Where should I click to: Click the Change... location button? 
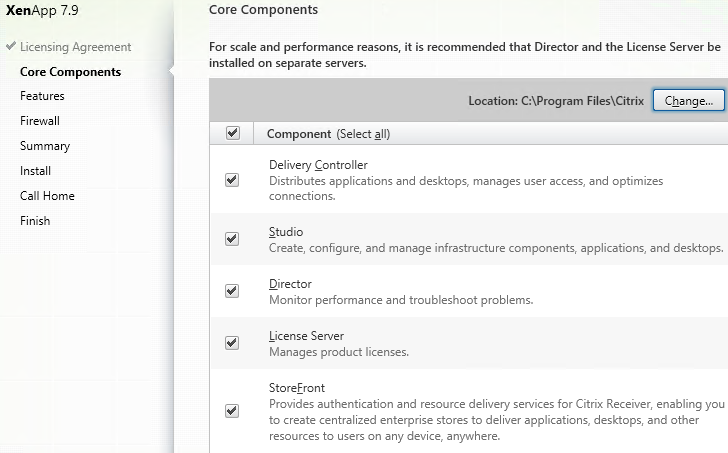pyautogui.click(x=689, y=100)
